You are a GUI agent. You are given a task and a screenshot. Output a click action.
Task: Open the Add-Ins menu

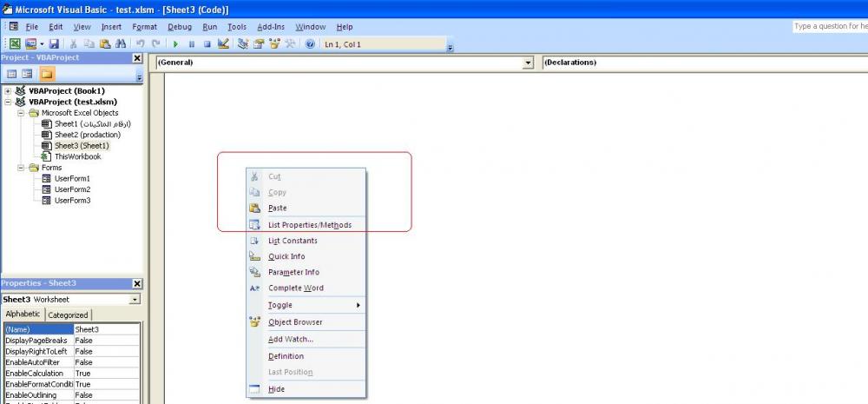click(271, 27)
